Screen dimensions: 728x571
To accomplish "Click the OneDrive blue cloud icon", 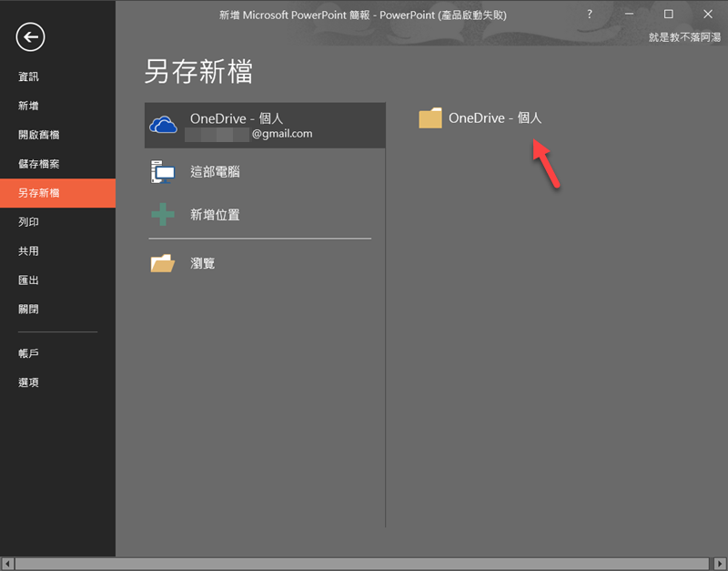I will coord(163,125).
